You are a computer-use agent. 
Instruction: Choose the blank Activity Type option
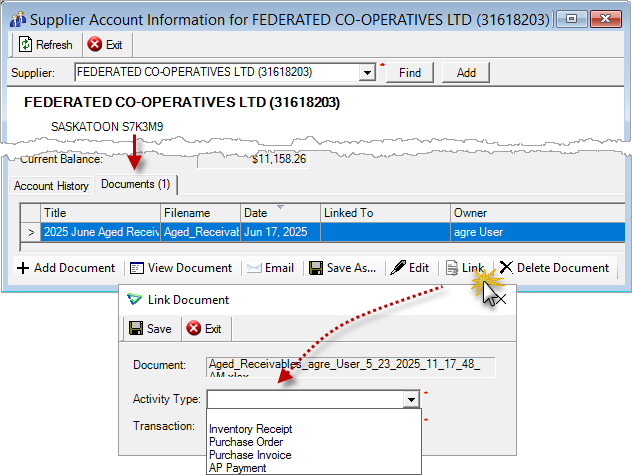314,417
